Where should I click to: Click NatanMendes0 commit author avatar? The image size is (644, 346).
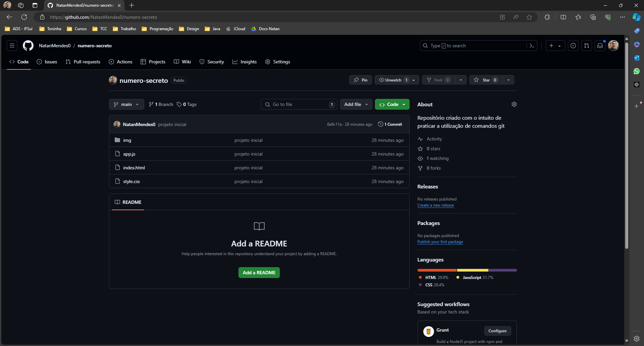(x=117, y=124)
